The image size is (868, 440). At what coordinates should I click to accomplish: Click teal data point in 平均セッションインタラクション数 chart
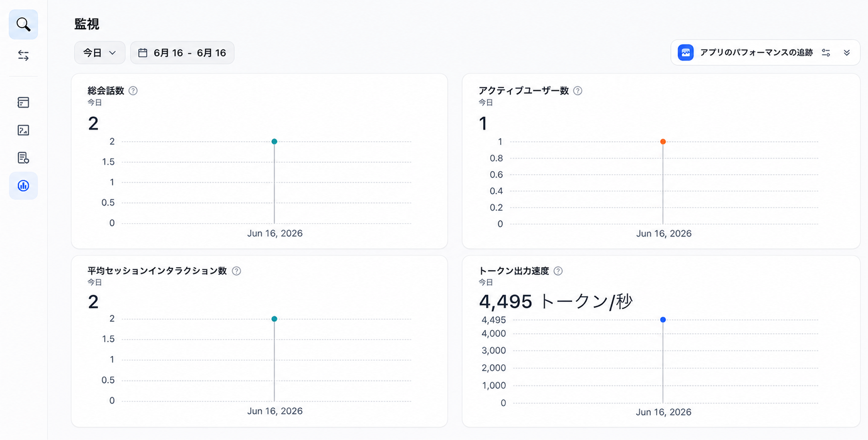click(275, 319)
